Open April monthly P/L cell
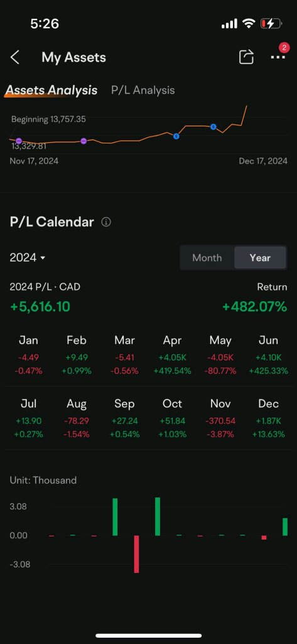This screenshot has height=644, width=297. coord(172,355)
